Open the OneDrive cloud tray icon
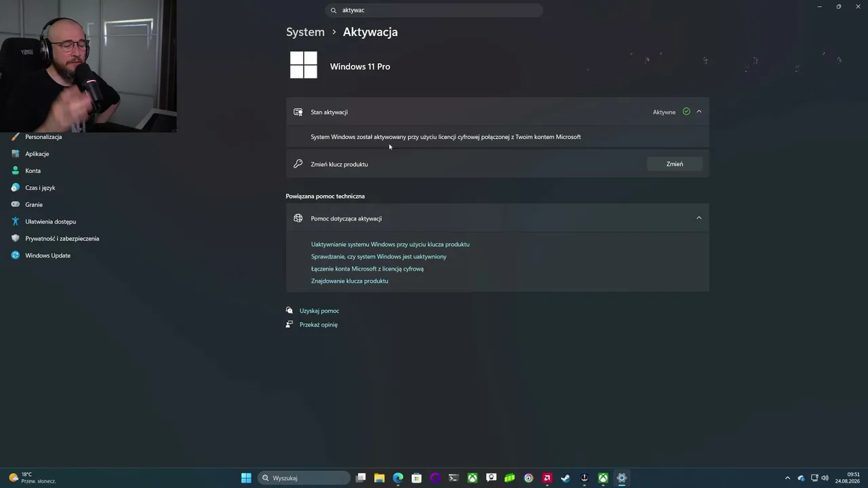The width and height of the screenshot is (868, 488). (801, 478)
